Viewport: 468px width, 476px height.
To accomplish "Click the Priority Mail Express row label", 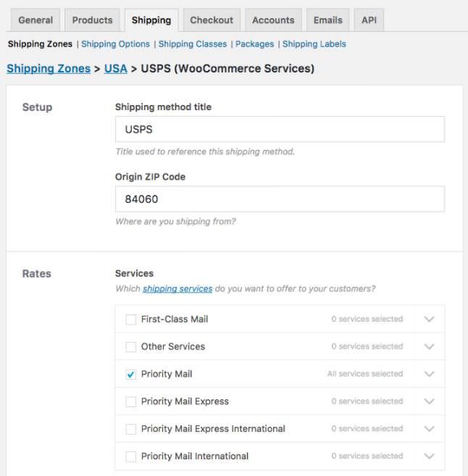I will (x=185, y=401).
